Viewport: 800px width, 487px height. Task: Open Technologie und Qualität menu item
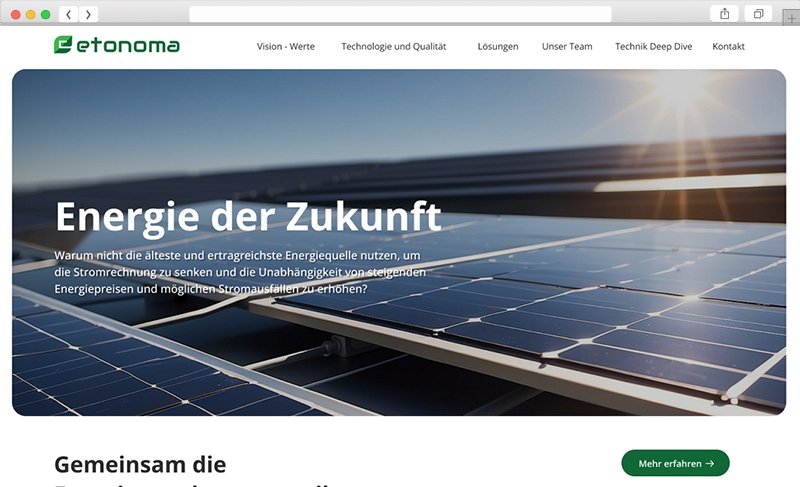[x=393, y=46]
